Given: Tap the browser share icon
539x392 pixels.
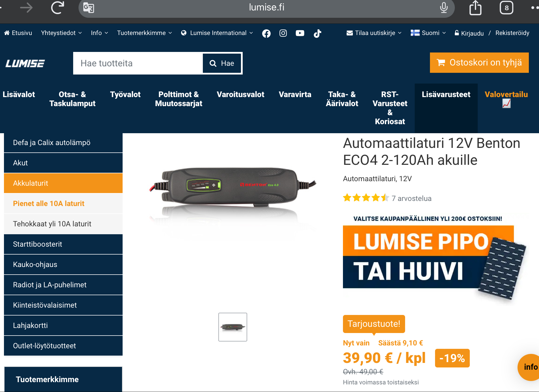Looking at the screenshot, I should tap(475, 8).
